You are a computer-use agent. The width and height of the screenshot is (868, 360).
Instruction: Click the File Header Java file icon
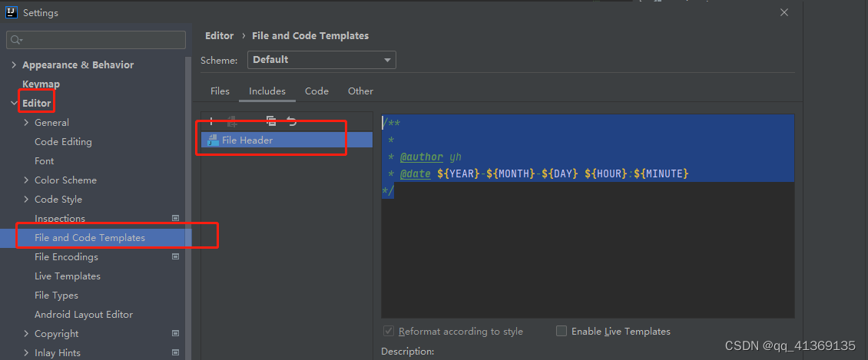tap(213, 140)
